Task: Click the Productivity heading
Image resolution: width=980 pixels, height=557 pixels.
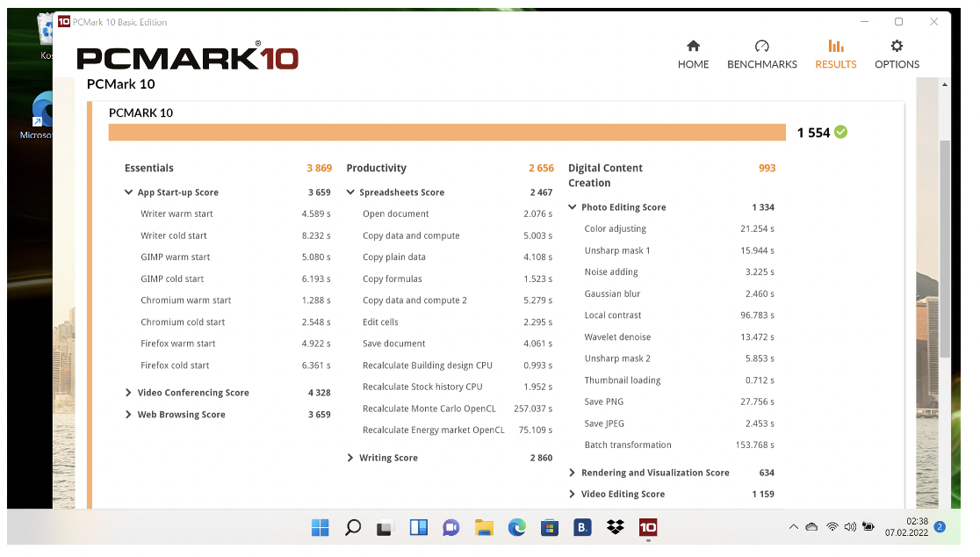Action: (376, 168)
